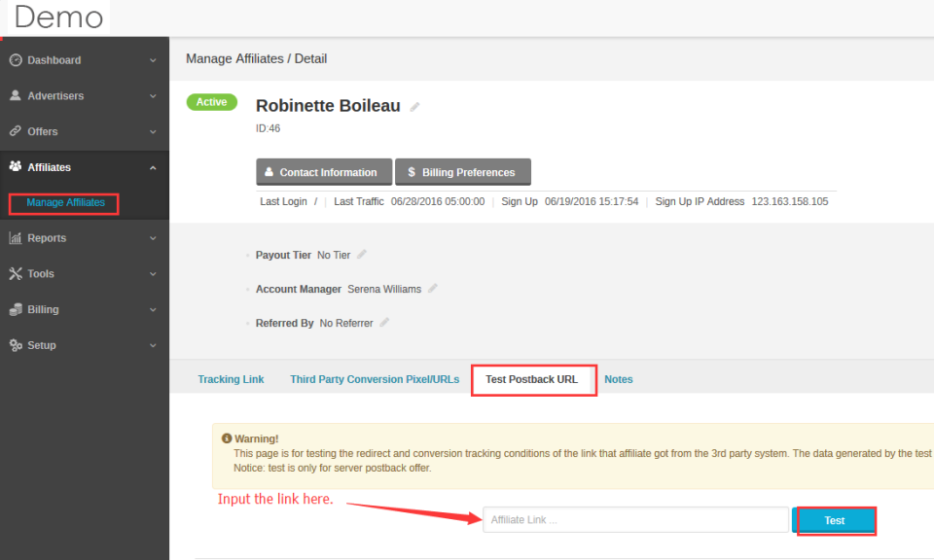The image size is (934, 560).
Task: Click the Affiliate Link input field
Action: [x=634, y=519]
